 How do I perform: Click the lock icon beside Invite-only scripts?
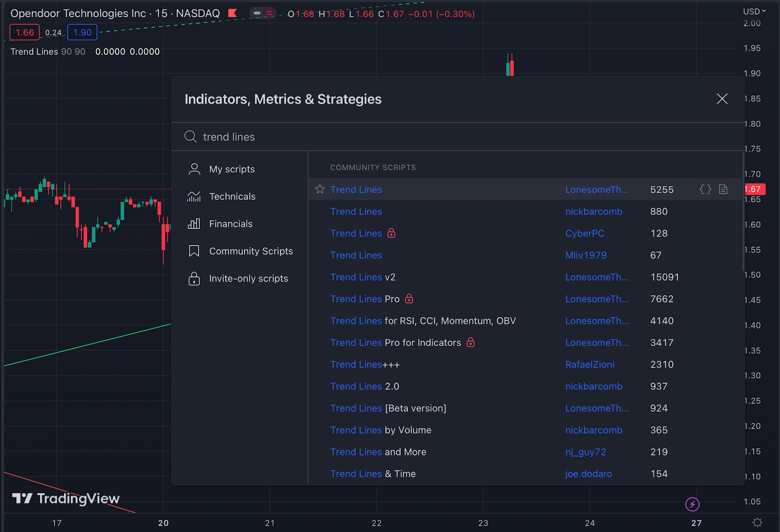[x=194, y=278]
